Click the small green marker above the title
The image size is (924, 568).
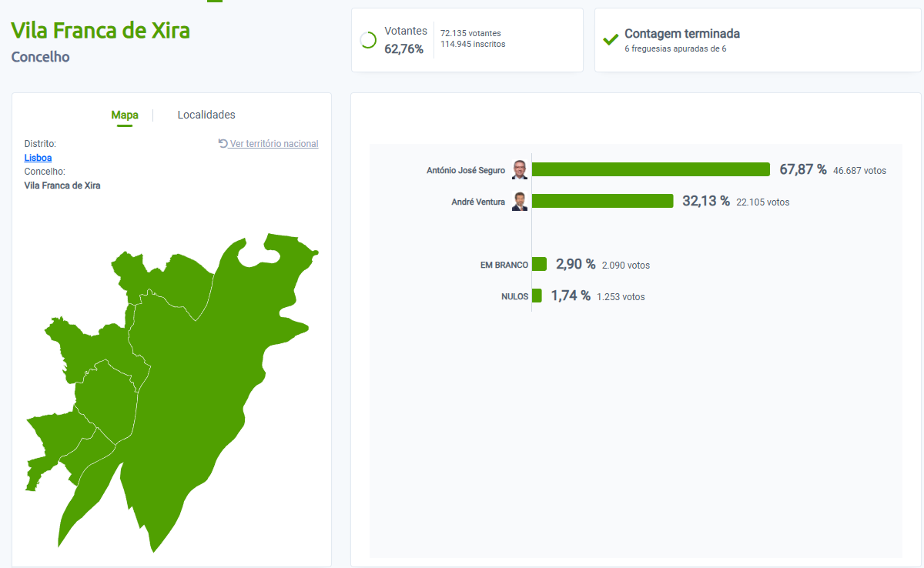[x=213, y=2]
